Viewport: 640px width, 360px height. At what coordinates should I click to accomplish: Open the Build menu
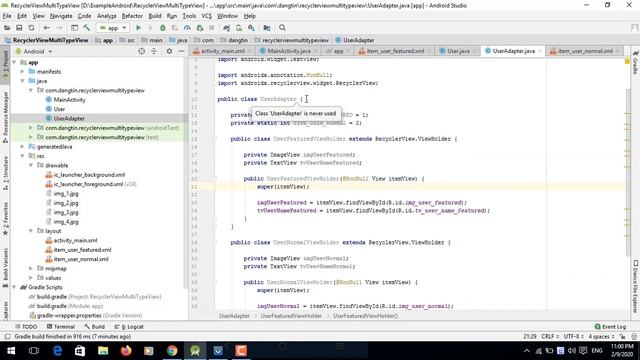click(155, 16)
